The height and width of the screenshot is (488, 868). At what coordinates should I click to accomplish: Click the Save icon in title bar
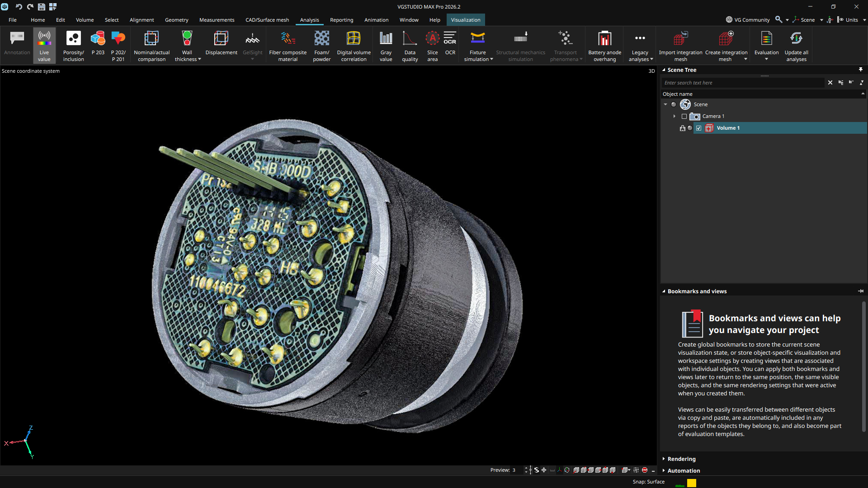coord(41,7)
